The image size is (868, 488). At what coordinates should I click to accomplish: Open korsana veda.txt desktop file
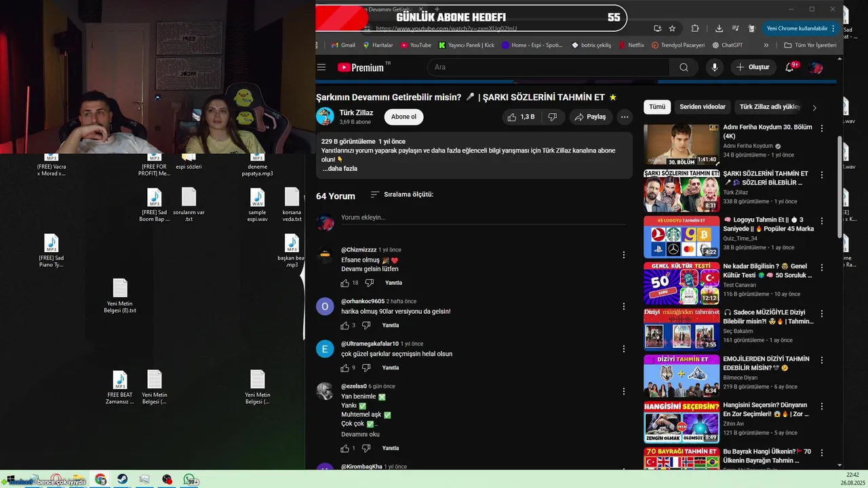point(292,205)
